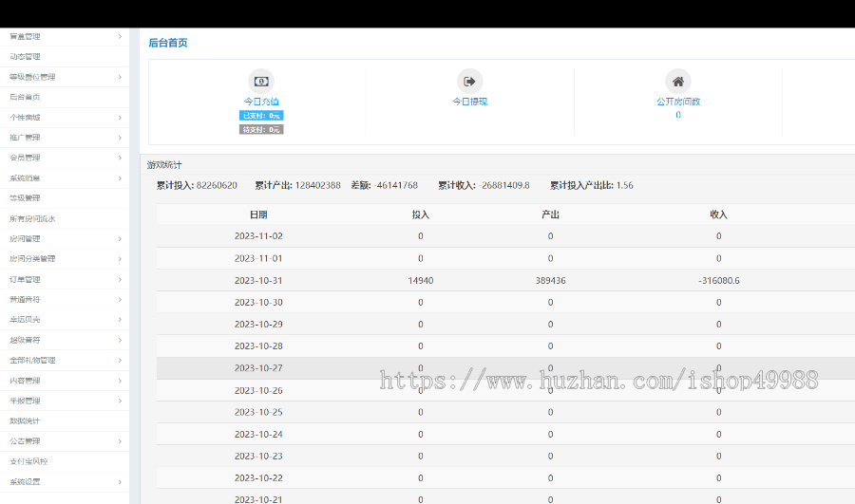The image size is (855, 504).
Task: Expand the 个性商城 chevron
Action: click(x=120, y=117)
